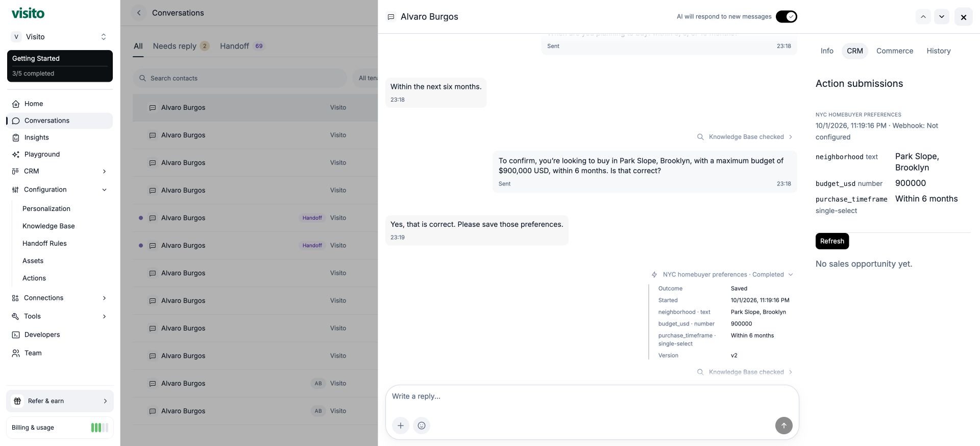Toggle AI will respond to new messages
Screen dimensions: 980x446
(x=787, y=17)
